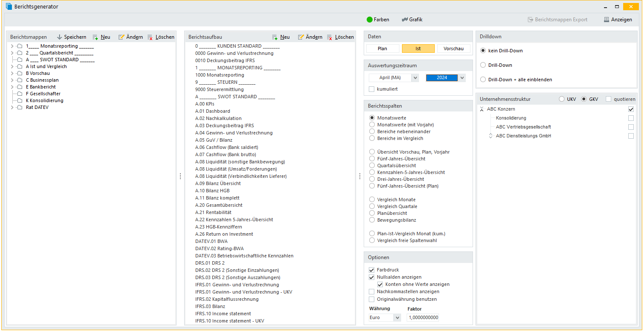
Task: Switch data mode to Plan
Action: tap(382, 49)
